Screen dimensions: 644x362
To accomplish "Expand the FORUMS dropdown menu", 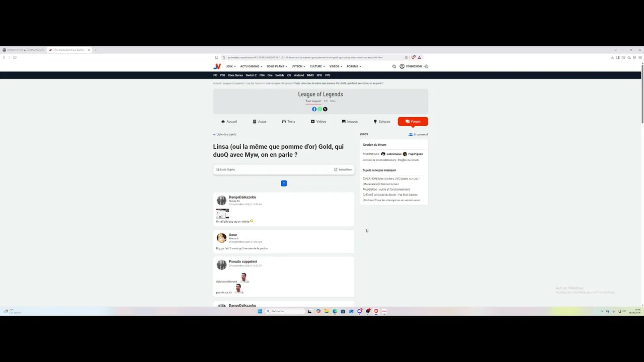I will 354,66.
